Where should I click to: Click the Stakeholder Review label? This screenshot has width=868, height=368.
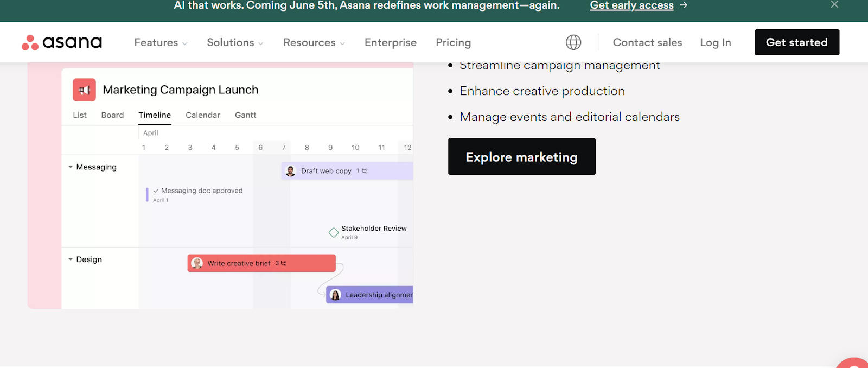pos(374,229)
